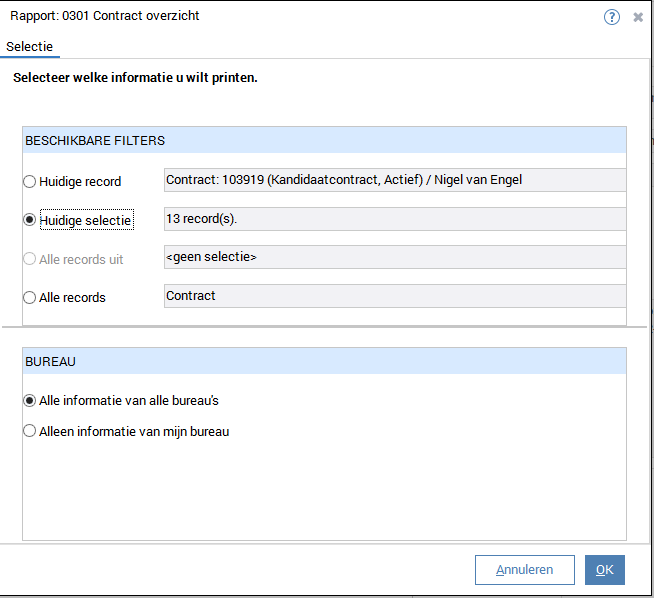Select the Alle records radio button
Viewport: 654px width, 598px height.
click(30, 297)
